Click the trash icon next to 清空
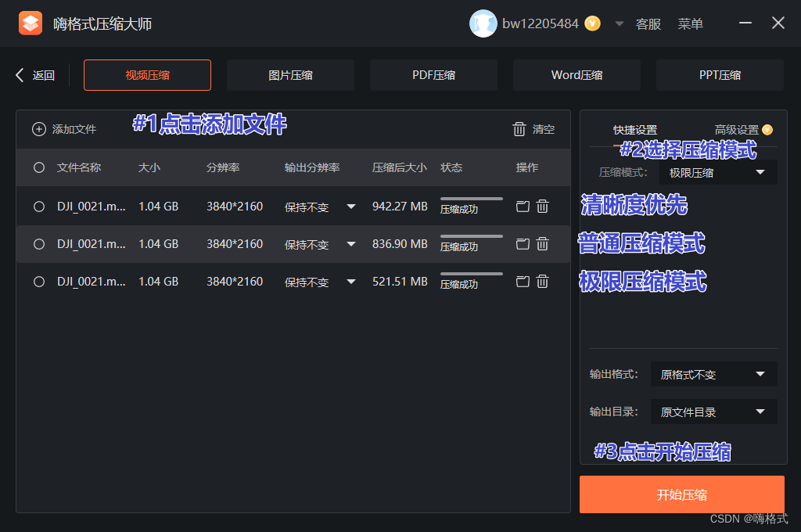The width and height of the screenshot is (801, 532). [x=519, y=129]
